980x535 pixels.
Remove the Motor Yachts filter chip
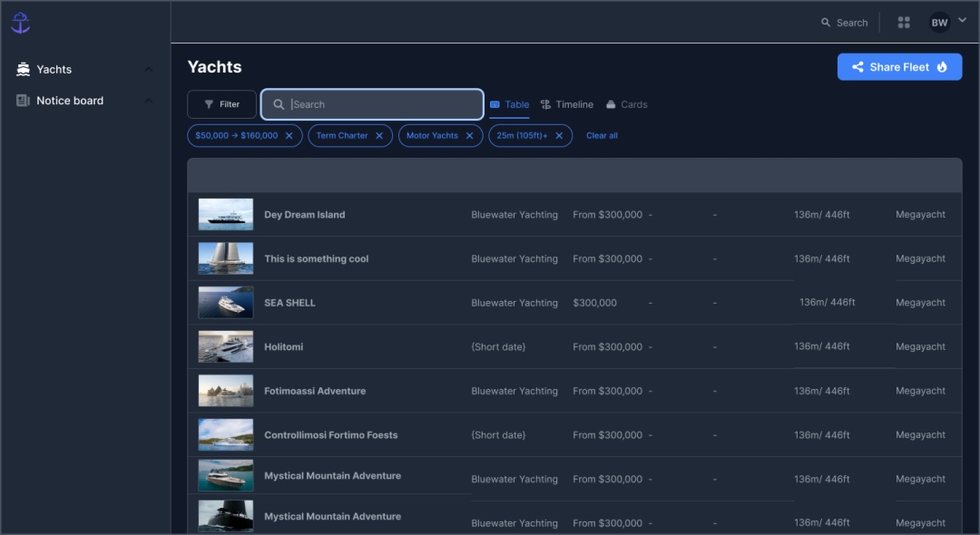tap(469, 136)
